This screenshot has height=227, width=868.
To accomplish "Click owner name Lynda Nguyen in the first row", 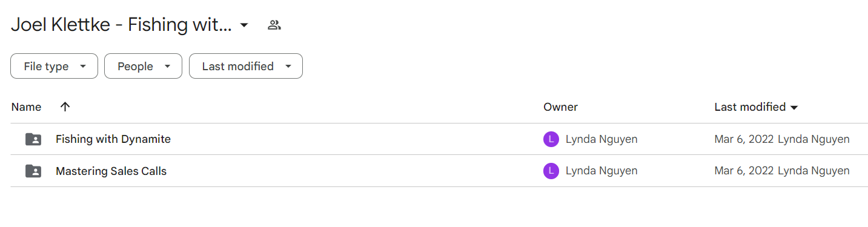I will (601, 139).
